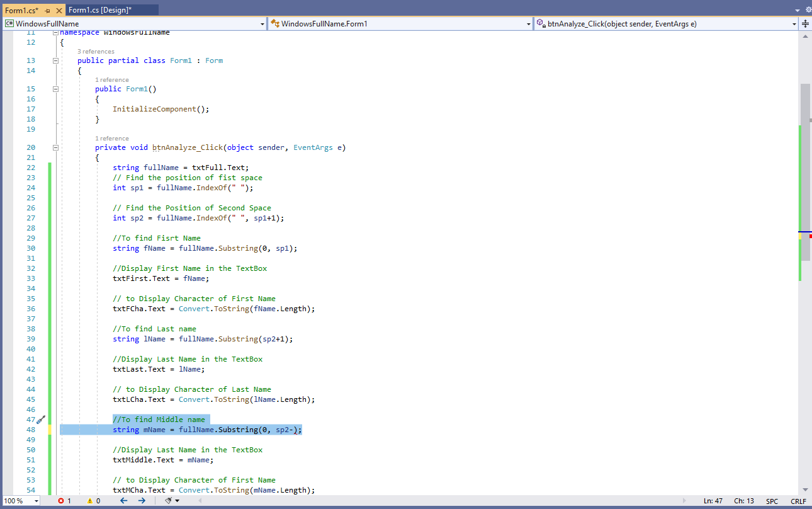Collapse the namespace outlining node
Image resolution: width=812 pixels, height=509 pixels.
point(55,32)
